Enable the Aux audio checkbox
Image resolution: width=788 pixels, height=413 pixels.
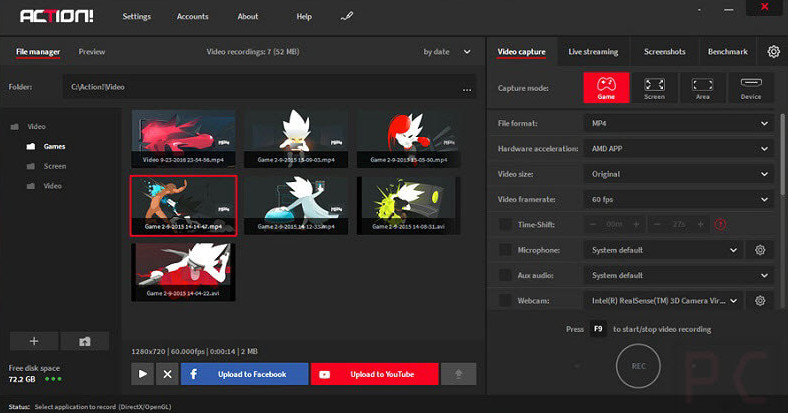tap(505, 275)
